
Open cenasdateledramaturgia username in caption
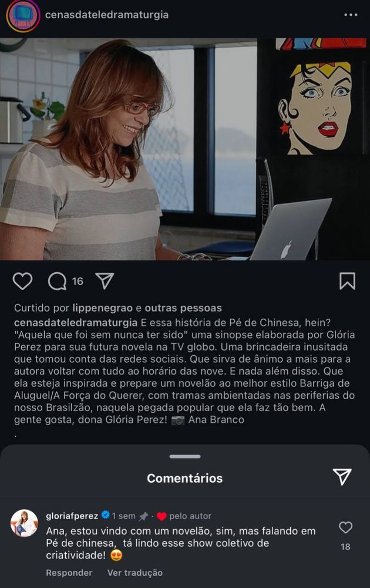(76, 322)
